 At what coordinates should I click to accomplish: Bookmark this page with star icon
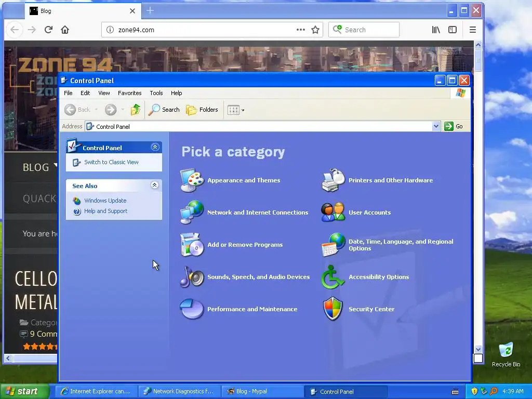click(x=315, y=30)
